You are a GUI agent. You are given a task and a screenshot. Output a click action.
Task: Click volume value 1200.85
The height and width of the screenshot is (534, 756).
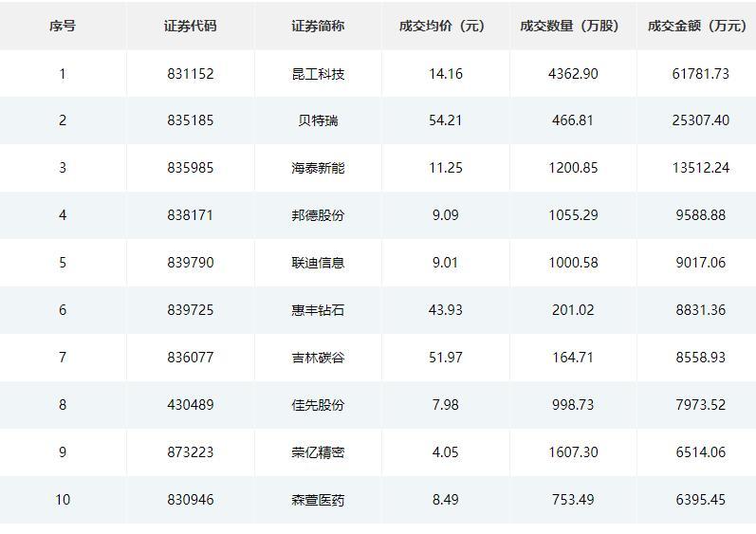pos(573,168)
